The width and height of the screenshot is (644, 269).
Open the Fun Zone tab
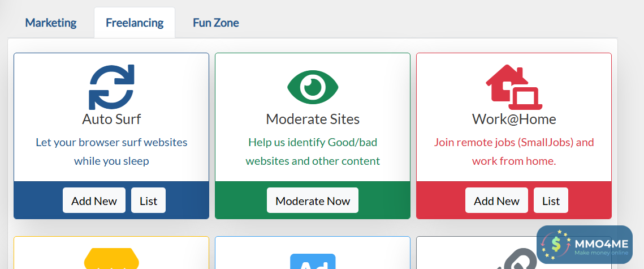click(x=216, y=23)
